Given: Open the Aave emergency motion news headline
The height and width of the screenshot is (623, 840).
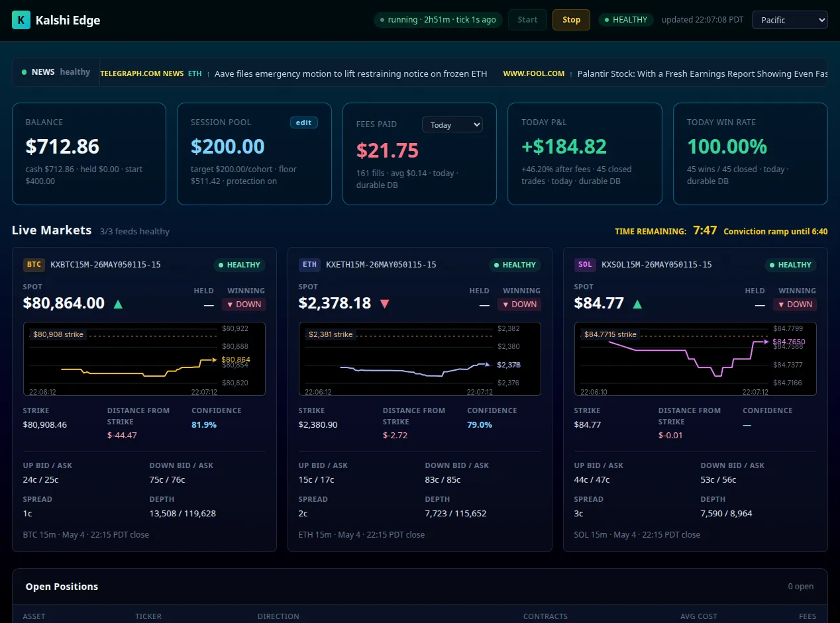Looking at the screenshot, I should pos(351,73).
